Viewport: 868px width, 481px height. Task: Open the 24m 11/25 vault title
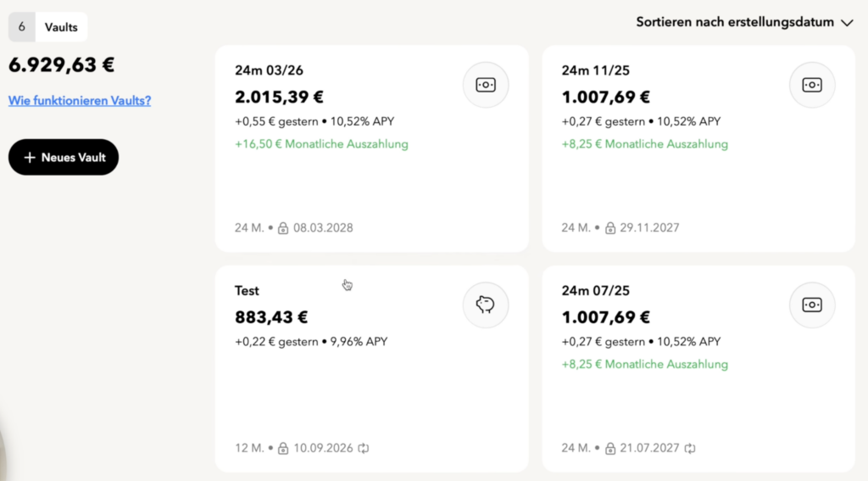click(x=596, y=70)
